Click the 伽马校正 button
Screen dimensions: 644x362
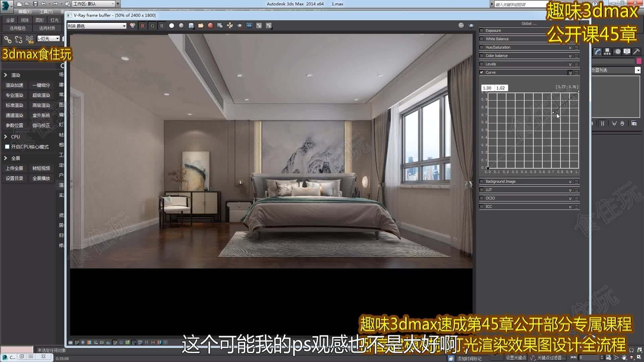pyautogui.click(x=41, y=125)
